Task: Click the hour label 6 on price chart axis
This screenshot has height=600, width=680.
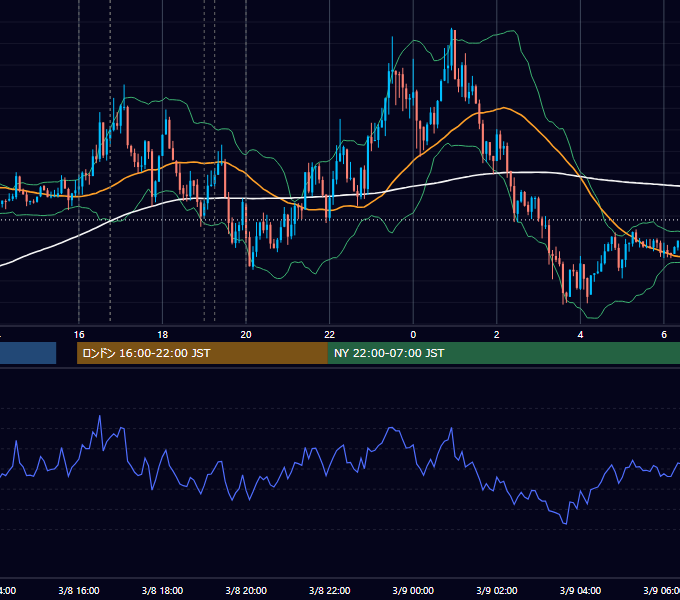Action: [x=664, y=335]
